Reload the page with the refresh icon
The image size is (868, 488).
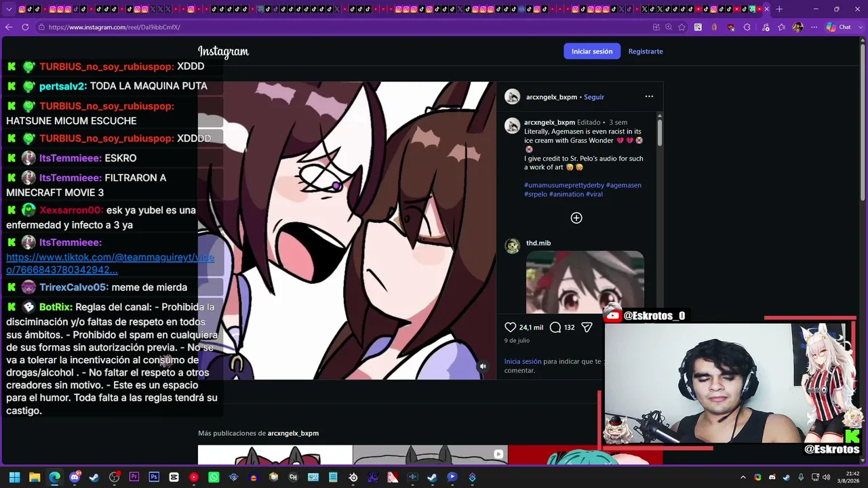25,27
